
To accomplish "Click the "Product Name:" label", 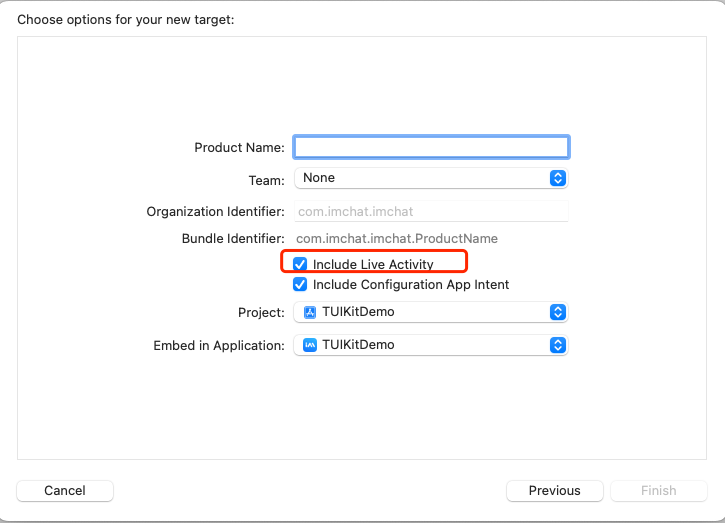I will click(x=239, y=147).
